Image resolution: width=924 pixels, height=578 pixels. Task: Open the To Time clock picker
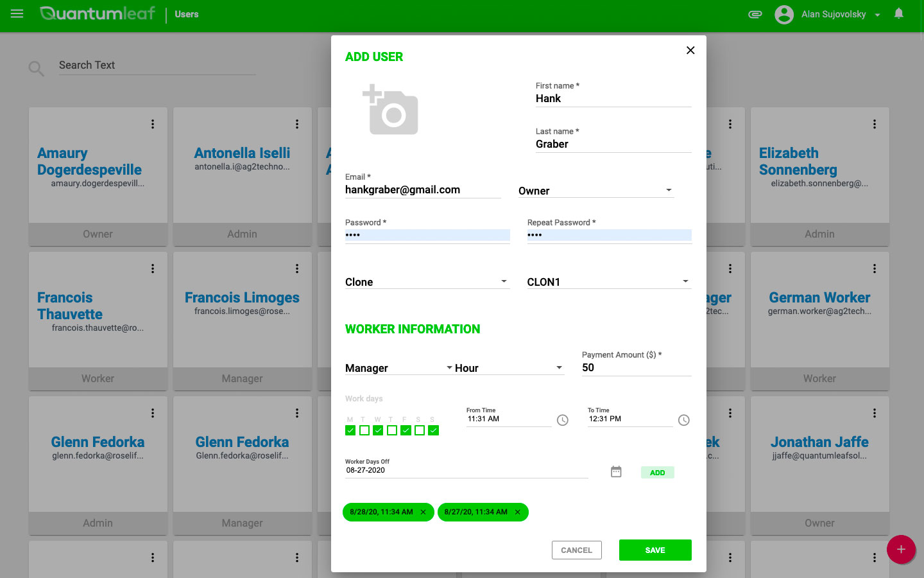[x=684, y=420]
